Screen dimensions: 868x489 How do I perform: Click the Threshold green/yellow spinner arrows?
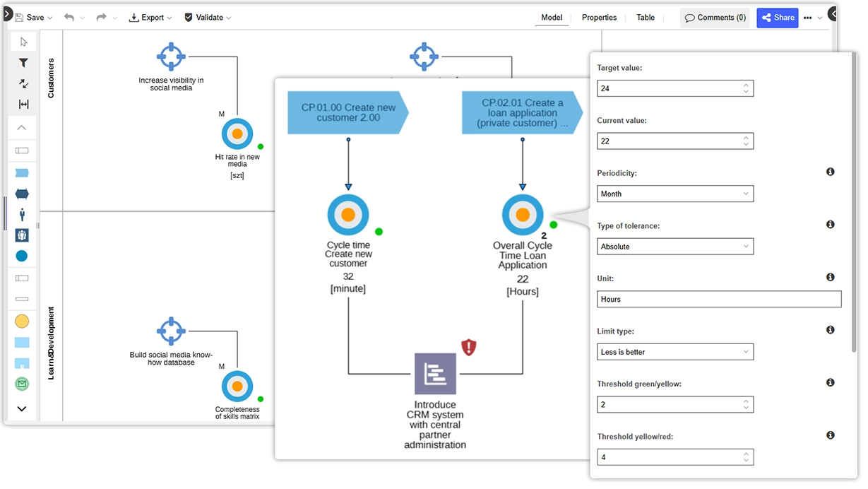click(x=746, y=405)
